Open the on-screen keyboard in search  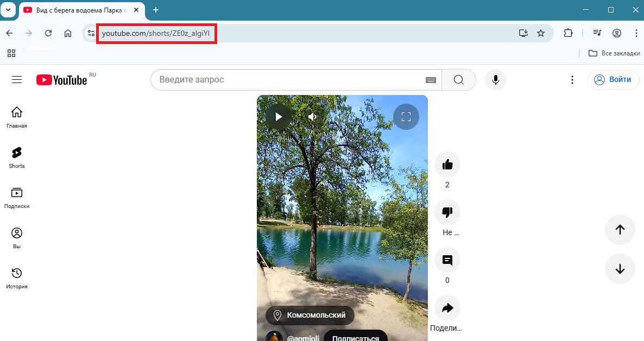tap(431, 80)
